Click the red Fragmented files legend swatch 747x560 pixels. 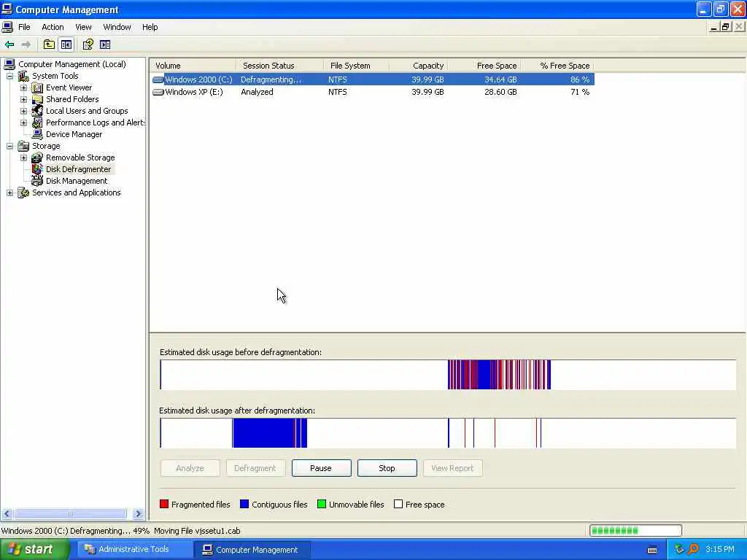point(164,504)
